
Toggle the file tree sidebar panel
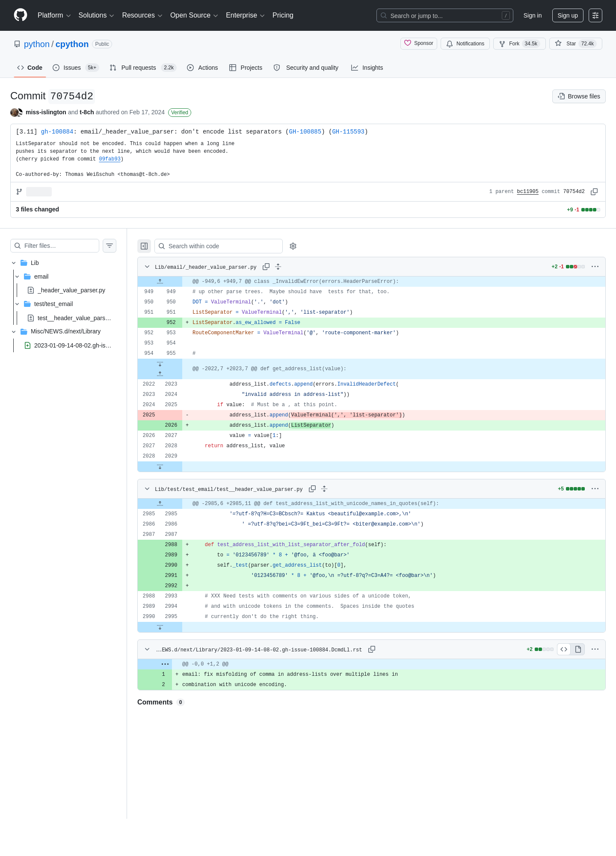tap(144, 246)
